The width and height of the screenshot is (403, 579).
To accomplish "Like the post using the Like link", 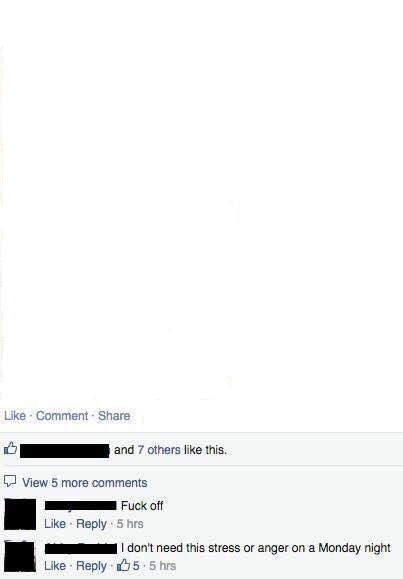I will [x=15, y=416].
